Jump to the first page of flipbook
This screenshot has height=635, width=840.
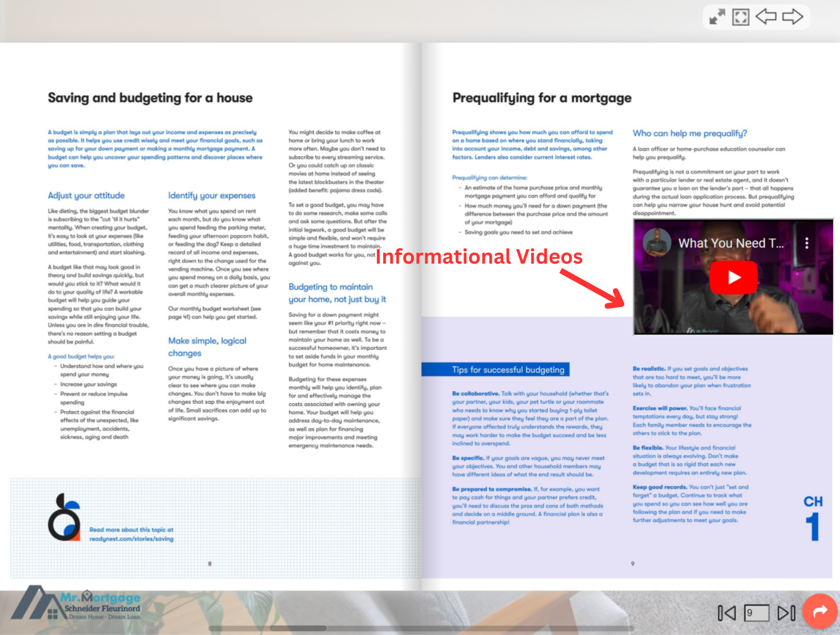pyautogui.click(x=727, y=613)
